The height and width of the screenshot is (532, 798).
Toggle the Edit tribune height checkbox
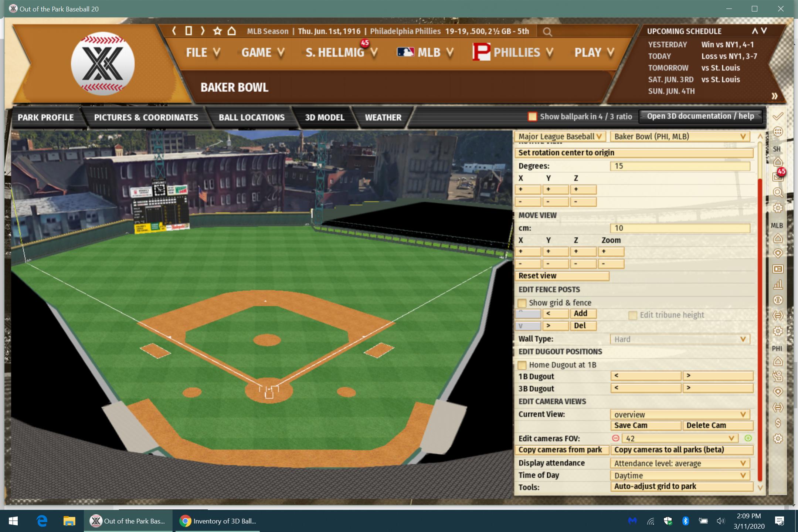point(633,315)
